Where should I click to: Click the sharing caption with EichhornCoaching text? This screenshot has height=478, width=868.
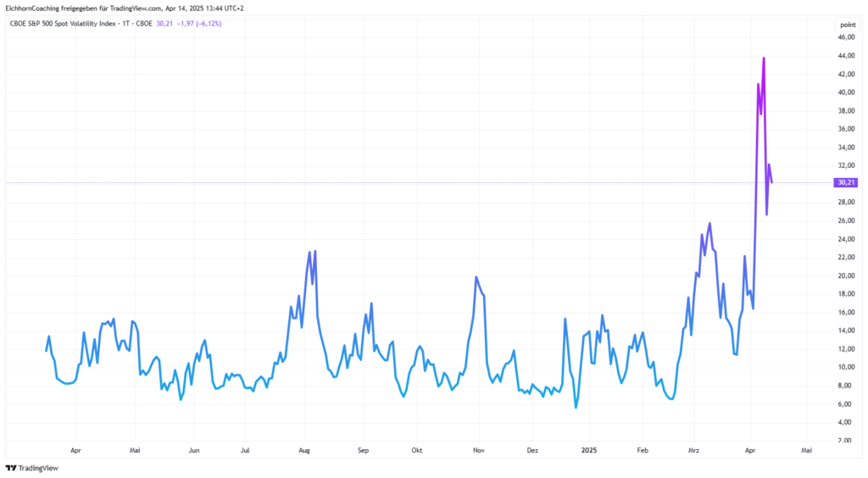click(124, 8)
